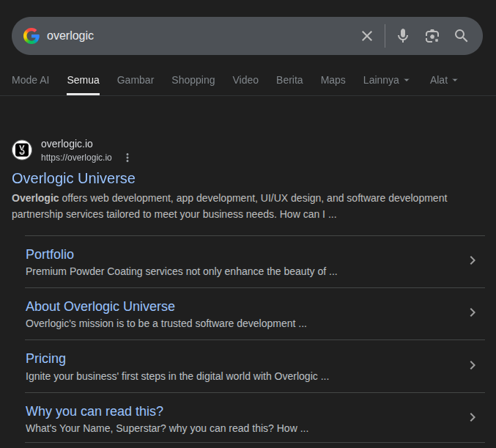Open the Shopping results tab
Image resolution: width=496 pixels, height=448 pixels.
click(193, 80)
